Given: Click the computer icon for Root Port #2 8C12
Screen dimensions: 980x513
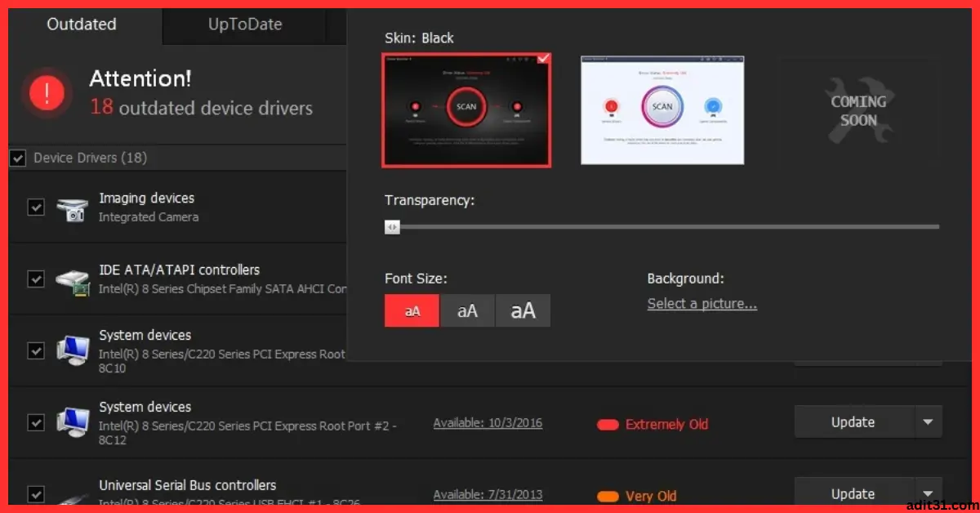Looking at the screenshot, I should pyautogui.click(x=72, y=423).
